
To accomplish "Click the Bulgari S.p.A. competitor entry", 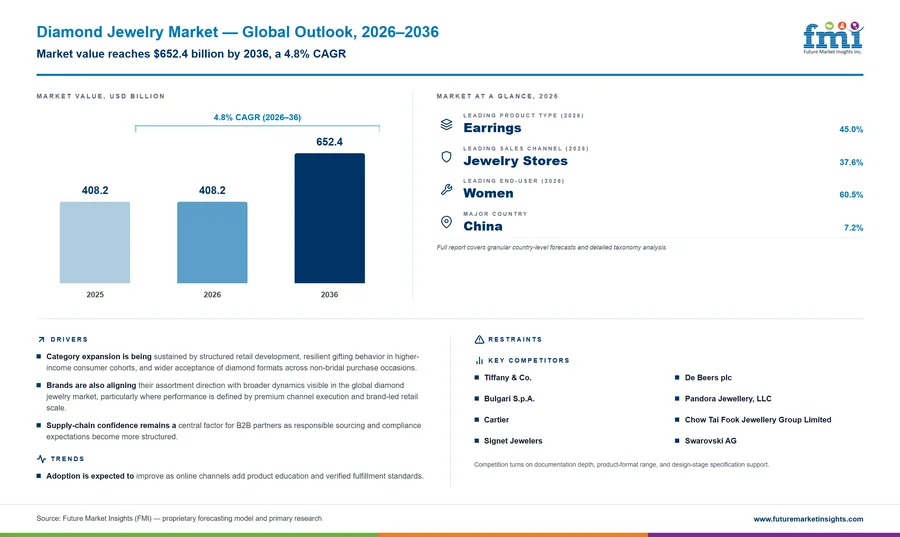I will click(x=509, y=399).
